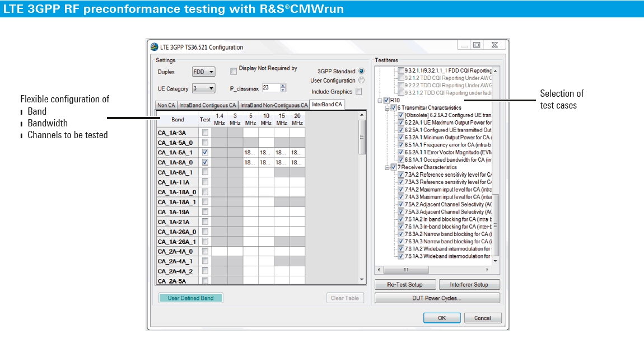Select the InterBand CA tab
Image resolution: width=644 pixels, height=344 pixels.
327,105
